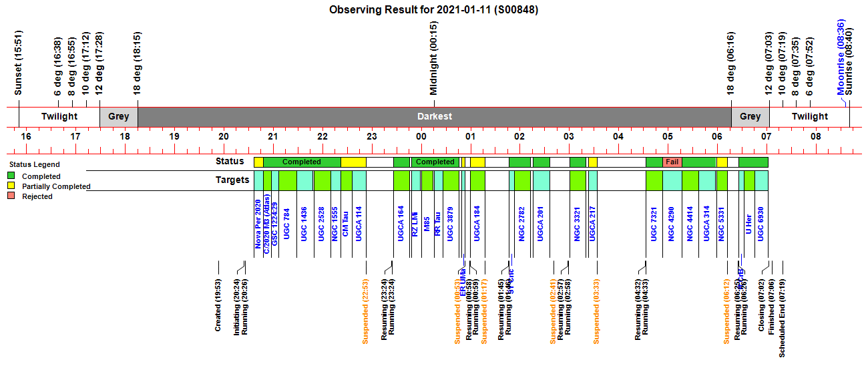Click the red Rejected legend swatch
Screen dimensions: 868x374
click(x=11, y=196)
